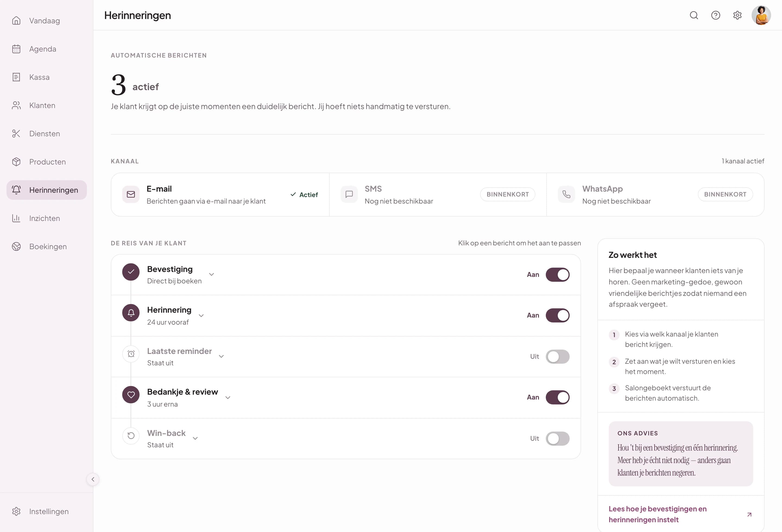Click the Laatste reminder alarm clock icon
Screen dimensions: 782x532
point(131,354)
